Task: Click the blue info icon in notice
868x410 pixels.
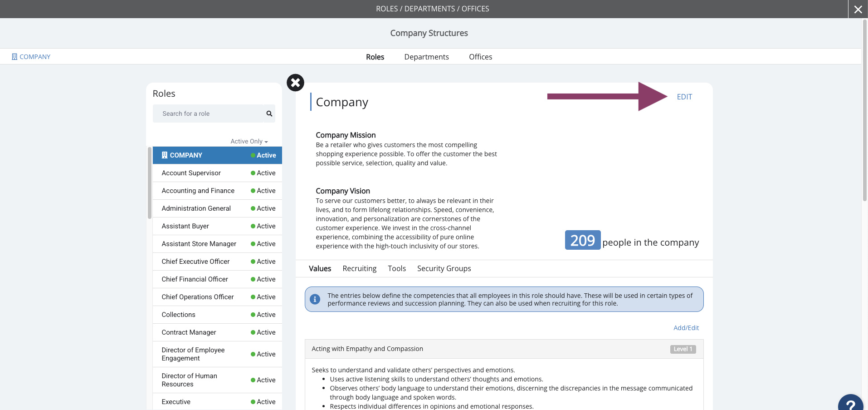Action: coord(315,299)
